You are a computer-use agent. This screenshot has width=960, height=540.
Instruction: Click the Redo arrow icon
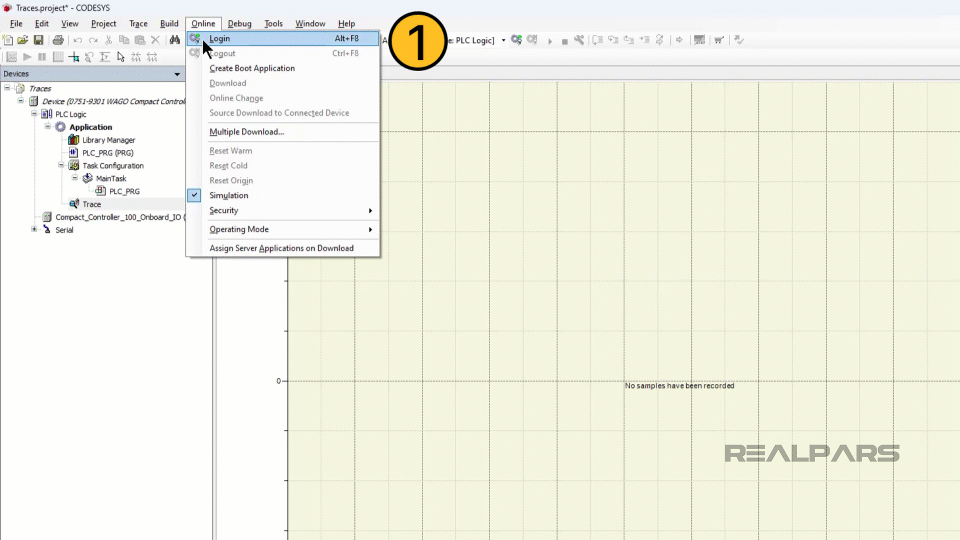click(93, 40)
